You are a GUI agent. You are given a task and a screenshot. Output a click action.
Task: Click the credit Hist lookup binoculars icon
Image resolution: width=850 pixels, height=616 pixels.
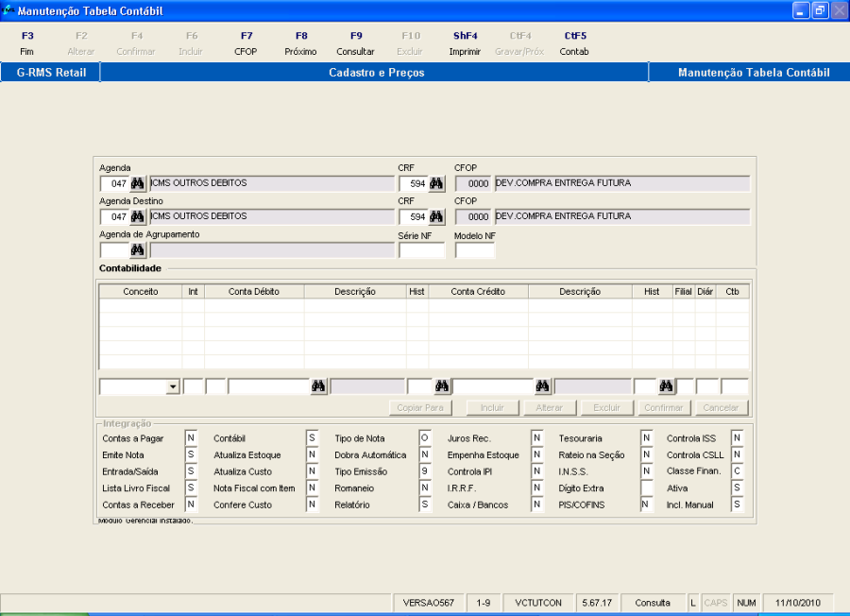pyautogui.click(x=666, y=385)
